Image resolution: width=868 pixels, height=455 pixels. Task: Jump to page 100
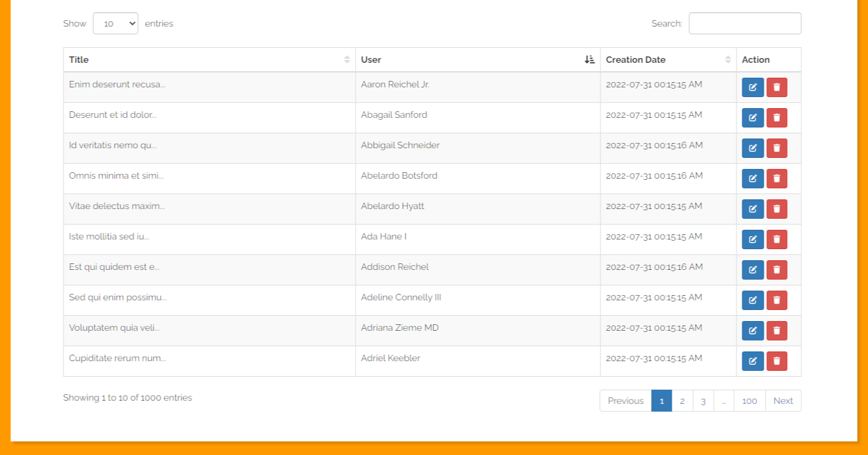[749, 401]
